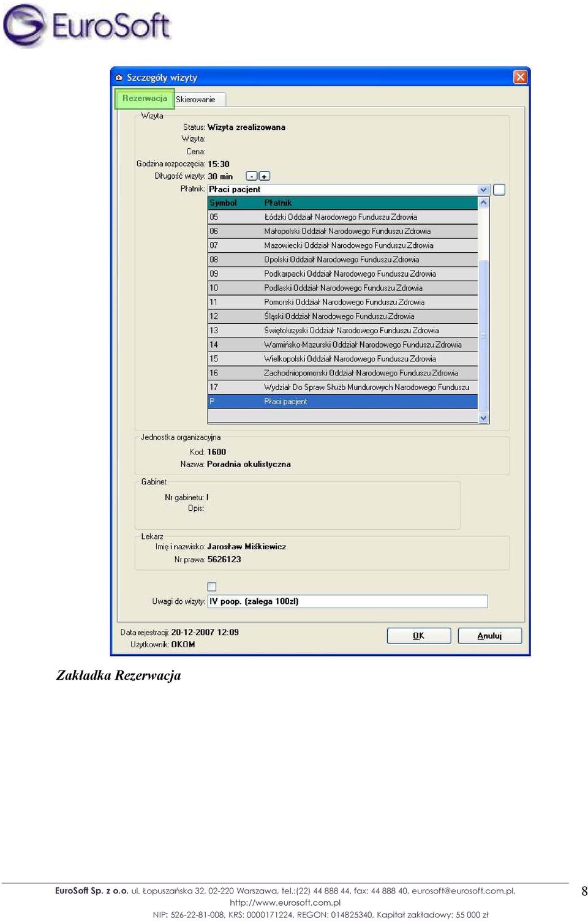Image resolution: width=588 pixels, height=921 pixels.
Task: Click doctor name Jarosław Miśkiewicz
Action: [x=246, y=546]
